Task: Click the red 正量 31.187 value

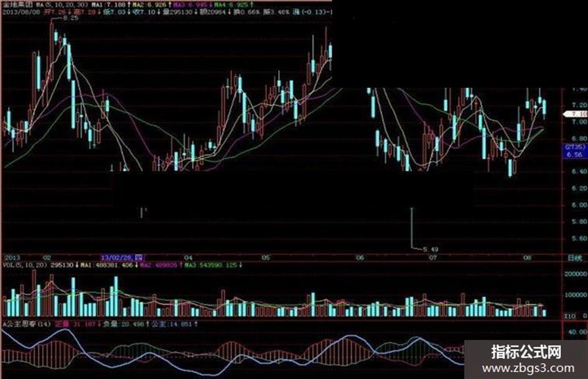Action: pos(75,324)
